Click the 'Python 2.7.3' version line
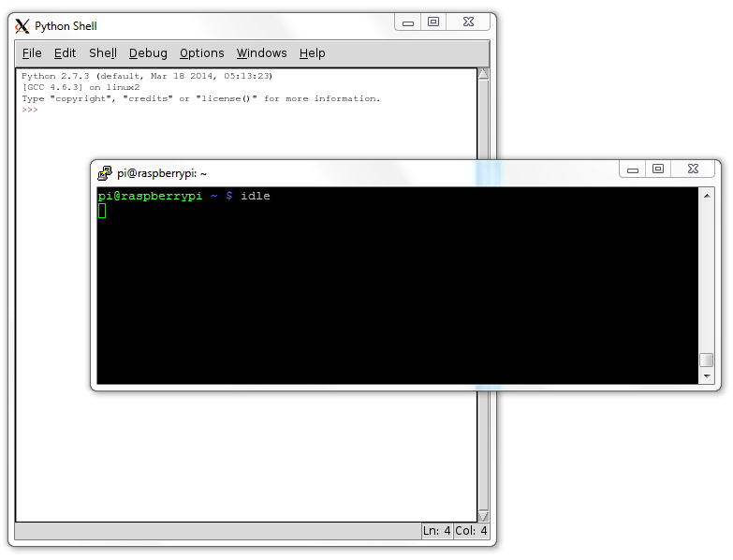733x560 pixels. (147, 76)
